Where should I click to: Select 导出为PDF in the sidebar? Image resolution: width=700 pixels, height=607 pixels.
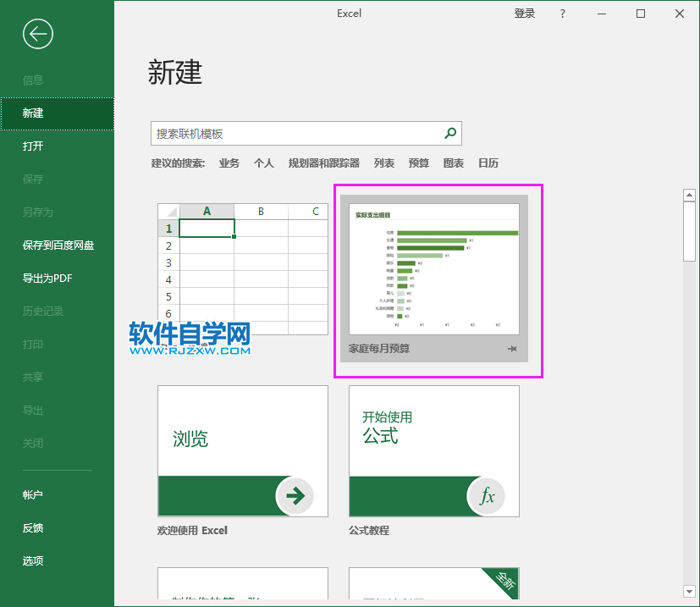coord(47,278)
